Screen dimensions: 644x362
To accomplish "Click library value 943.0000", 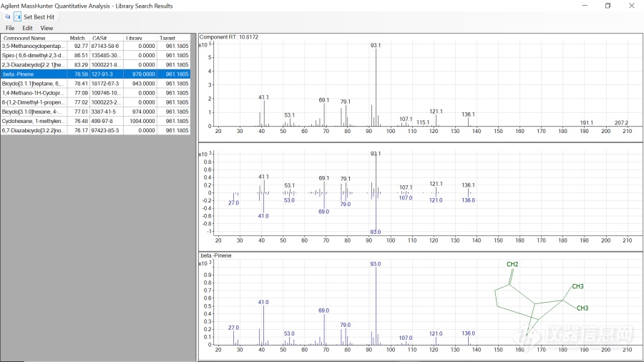I will pos(140,84).
